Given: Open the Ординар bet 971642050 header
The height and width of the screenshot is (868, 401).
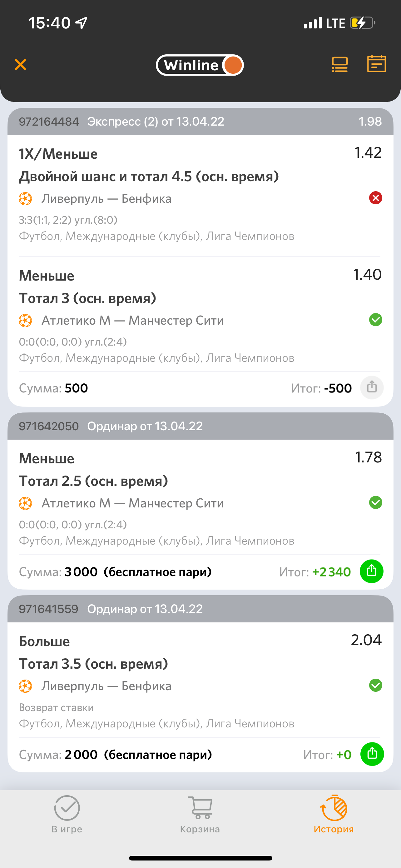Looking at the screenshot, I should click(x=200, y=426).
